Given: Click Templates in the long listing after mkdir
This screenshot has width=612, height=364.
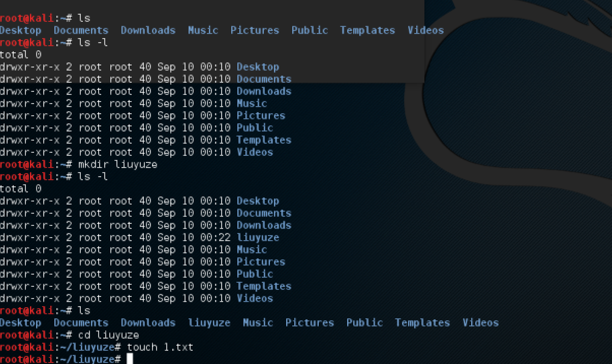Looking at the screenshot, I should 264,286.
